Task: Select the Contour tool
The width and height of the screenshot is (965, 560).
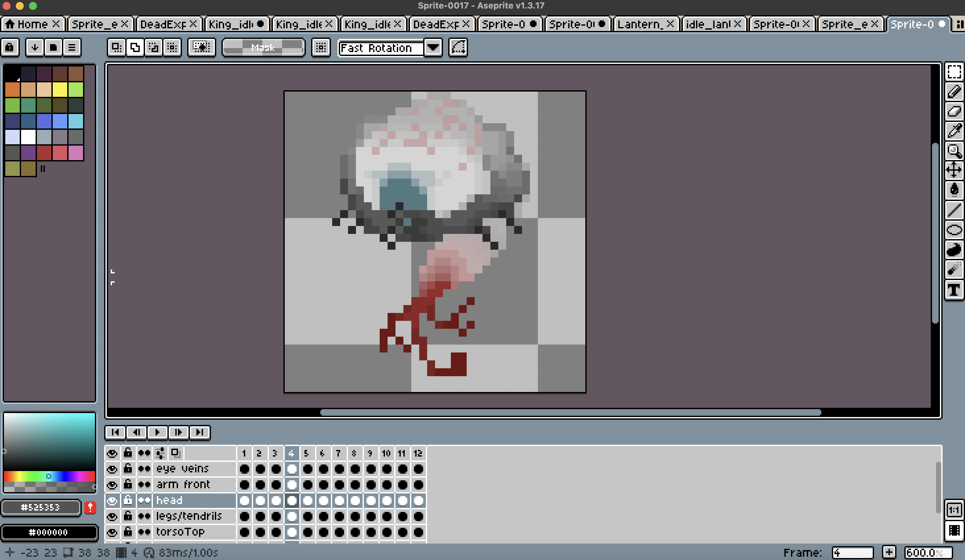Action: pos(953,250)
